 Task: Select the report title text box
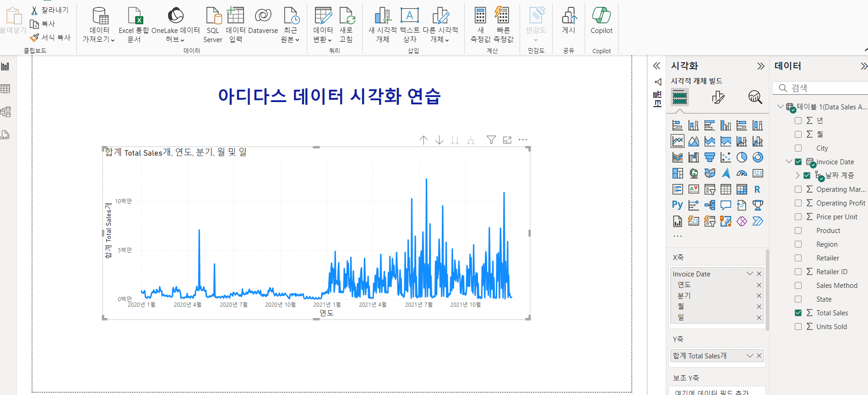click(x=329, y=96)
